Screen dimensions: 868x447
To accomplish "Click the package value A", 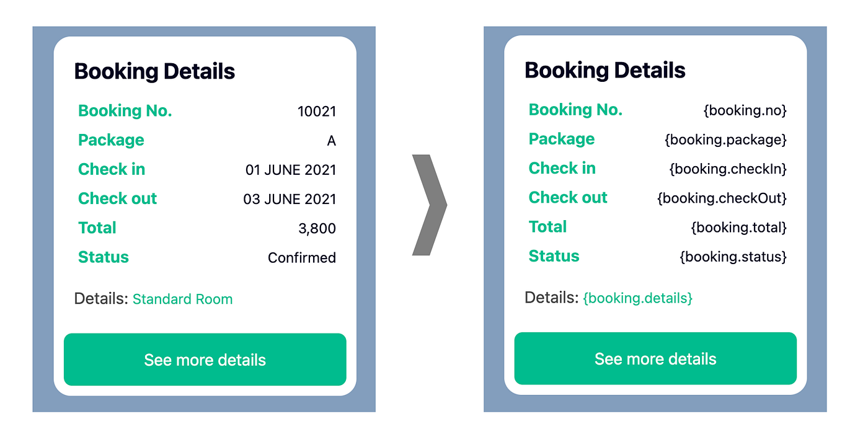I will pyautogui.click(x=331, y=141).
